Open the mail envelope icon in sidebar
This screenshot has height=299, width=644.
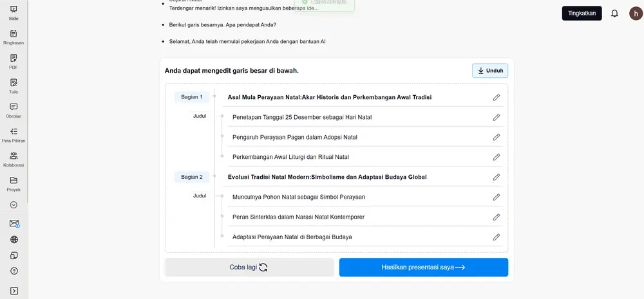14,224
